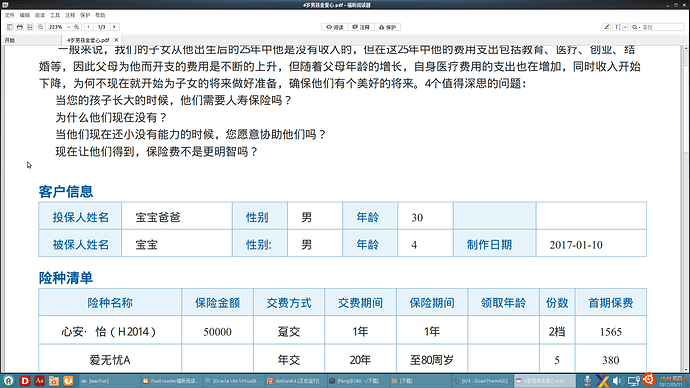Image resolution: width=690 pixels, height=388 pixels.
Task: Open the orange browser icon in taskbar
Action: coord(68,381)
